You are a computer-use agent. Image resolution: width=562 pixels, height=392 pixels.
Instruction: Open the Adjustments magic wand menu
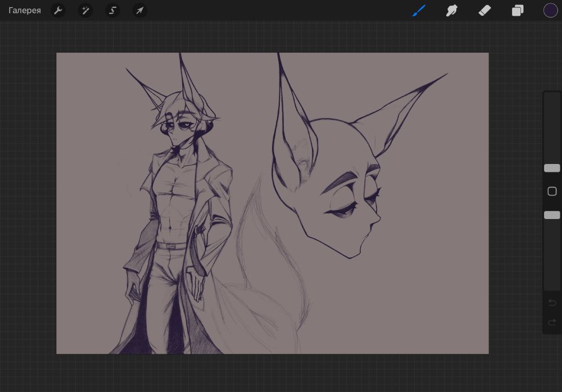pos(85,11)
